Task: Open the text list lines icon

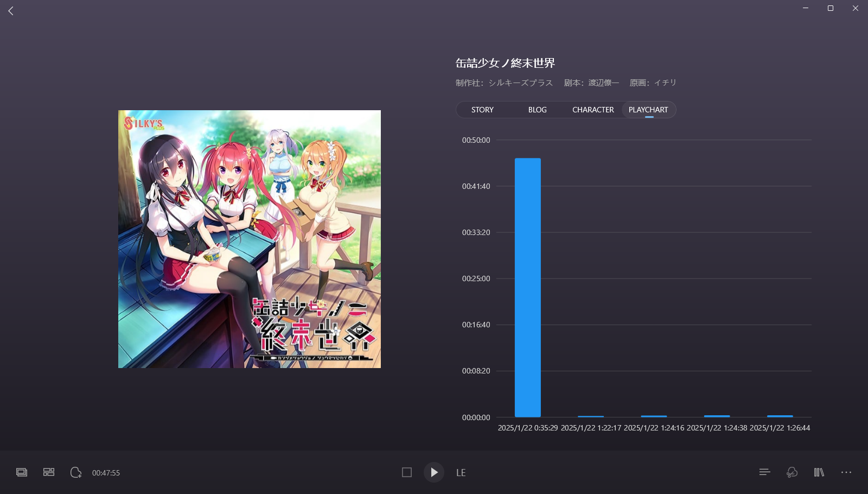Action: pos(765,472)
